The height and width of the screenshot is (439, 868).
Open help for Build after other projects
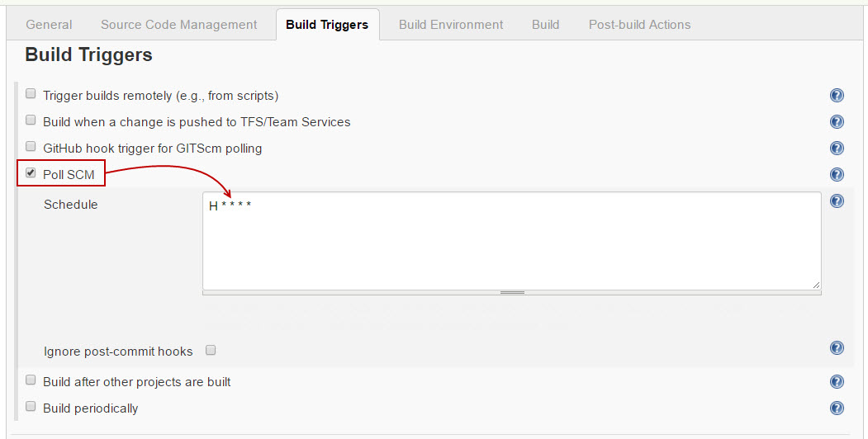click(837, 381)
